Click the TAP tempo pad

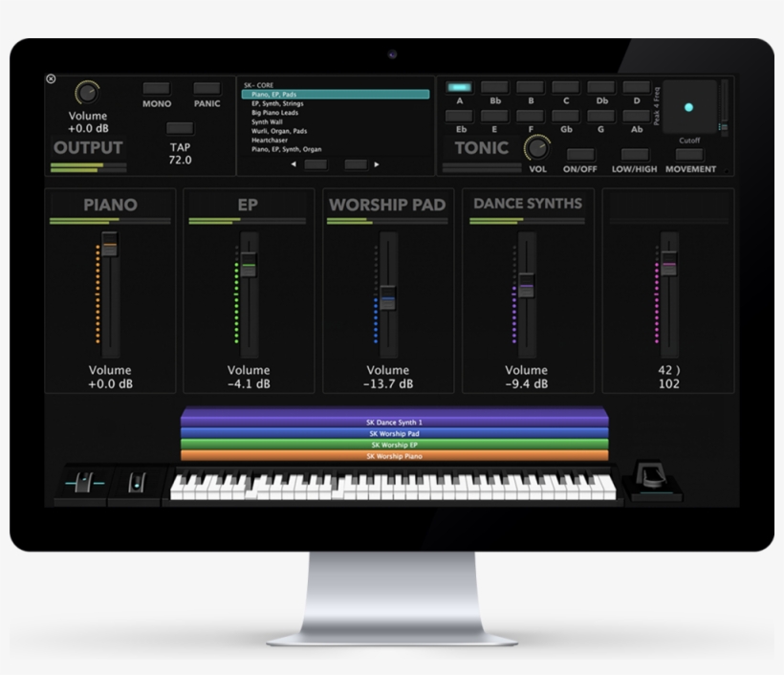pyautogui.click(x=181, y=128)
